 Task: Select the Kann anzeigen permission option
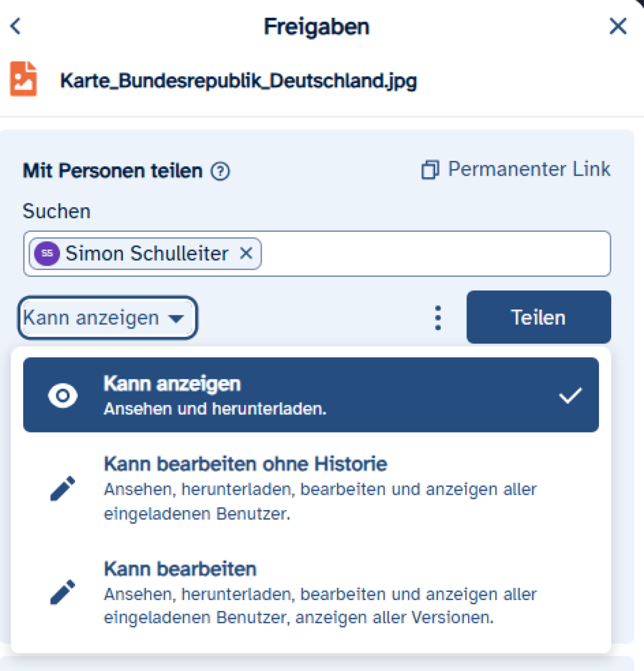[310, 395]
